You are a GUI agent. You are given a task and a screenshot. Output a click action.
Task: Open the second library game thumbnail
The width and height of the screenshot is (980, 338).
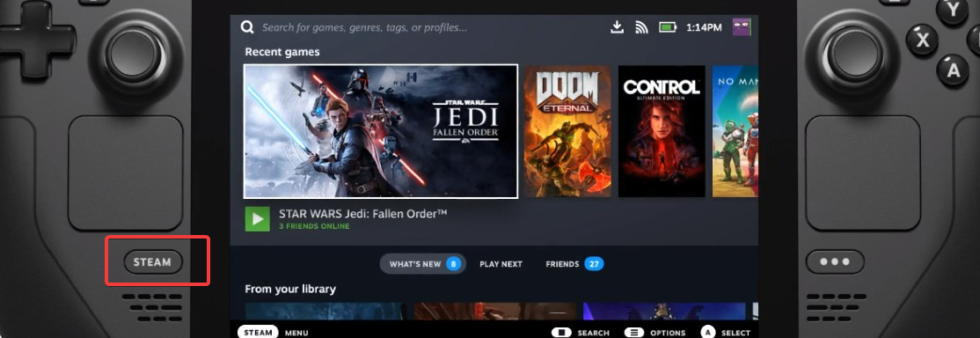tap(495, 311)
